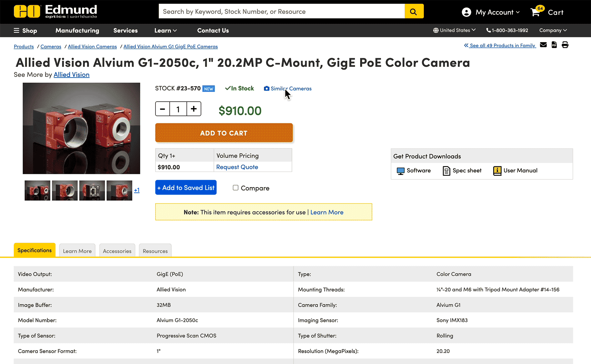Open the Spec sheet document icon
Image resolution: width=591 pixels, height=364 pixels.
click(446, 171)
